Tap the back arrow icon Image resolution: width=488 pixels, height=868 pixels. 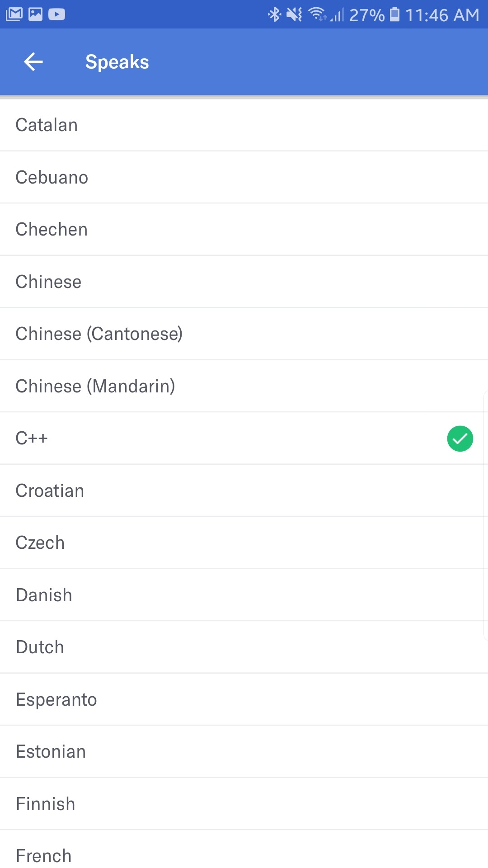(x=33, y=62)
